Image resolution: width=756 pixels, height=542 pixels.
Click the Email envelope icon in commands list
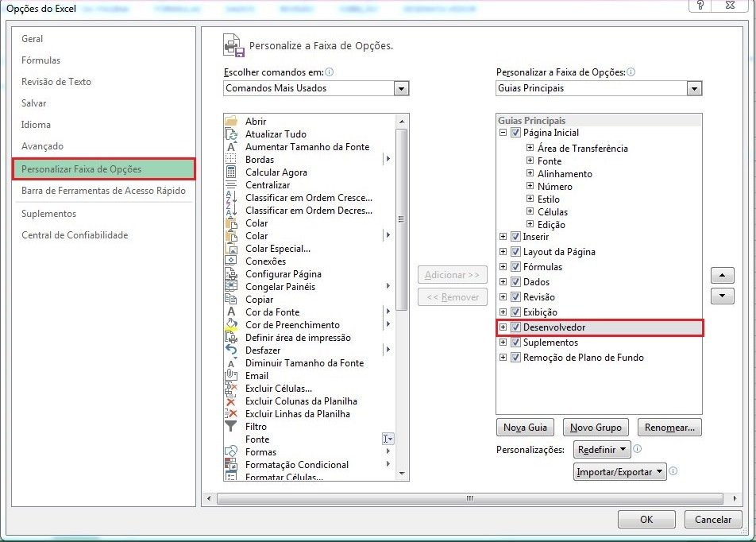click(x=231, y=376)
